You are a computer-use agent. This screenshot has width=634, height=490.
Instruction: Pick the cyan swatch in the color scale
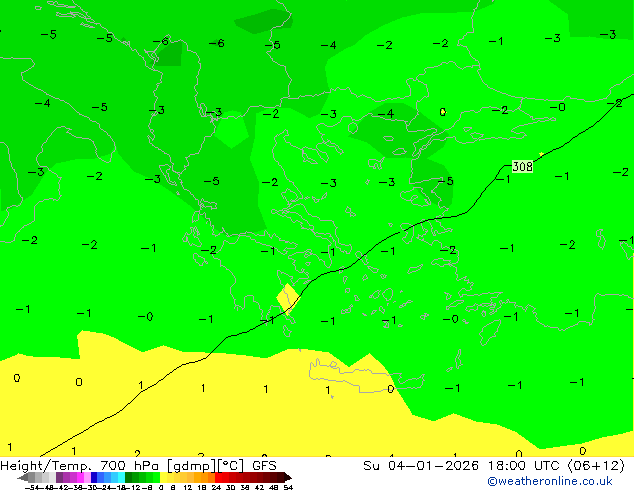(121, 477)
